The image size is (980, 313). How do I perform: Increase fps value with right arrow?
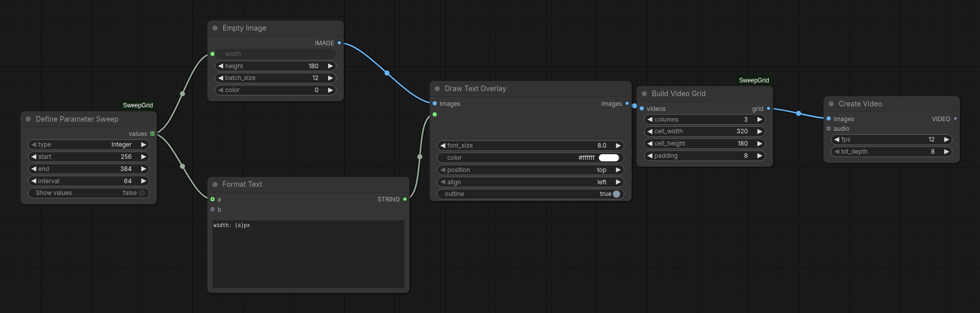(x=946, y=139)
